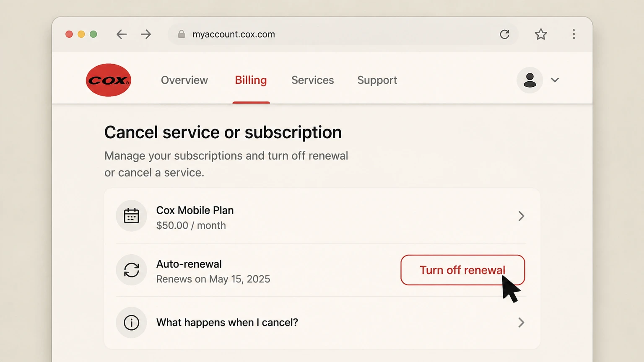The width and height of the screenshot is (644, 362).
Task: Click the Manage your subscriptions description text
Action: [x=226, y=164]
